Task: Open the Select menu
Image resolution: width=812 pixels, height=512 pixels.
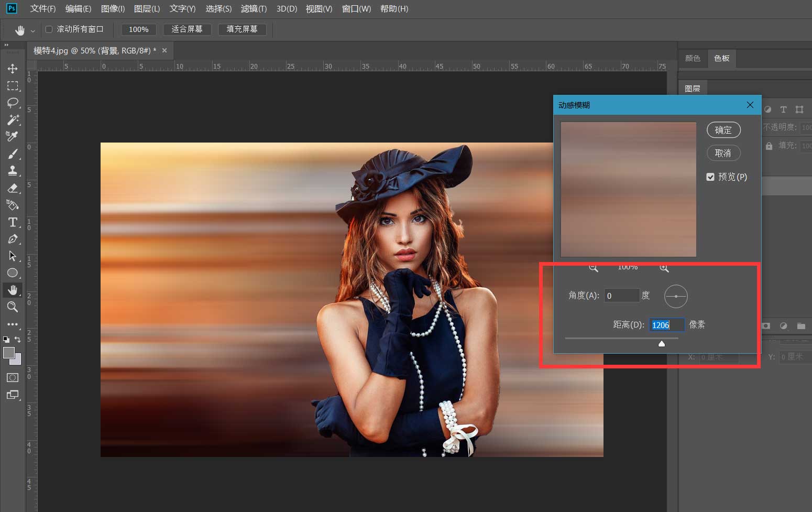Action: coord(218,9)
